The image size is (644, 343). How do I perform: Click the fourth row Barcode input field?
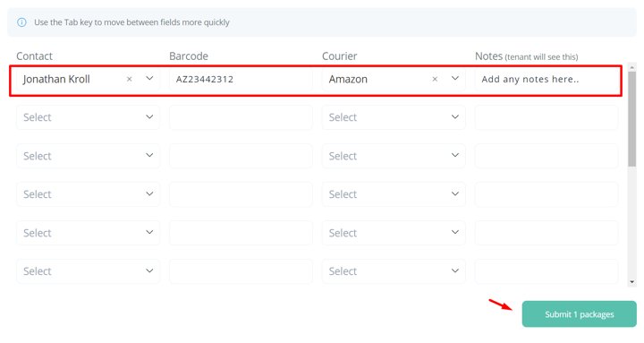pyautogui.click(x=241, y=194)
